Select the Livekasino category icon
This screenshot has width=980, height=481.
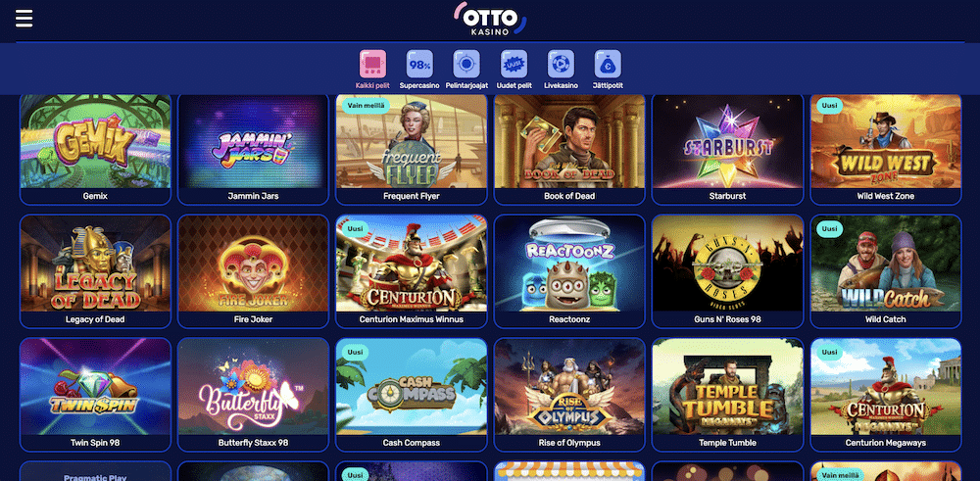pos(561,64)
